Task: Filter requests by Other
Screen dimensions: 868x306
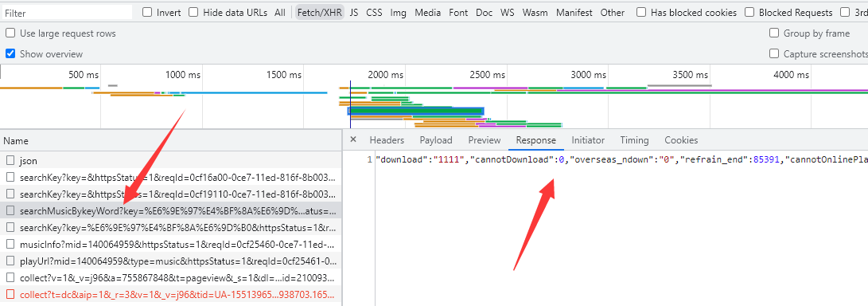Action: 613,12
